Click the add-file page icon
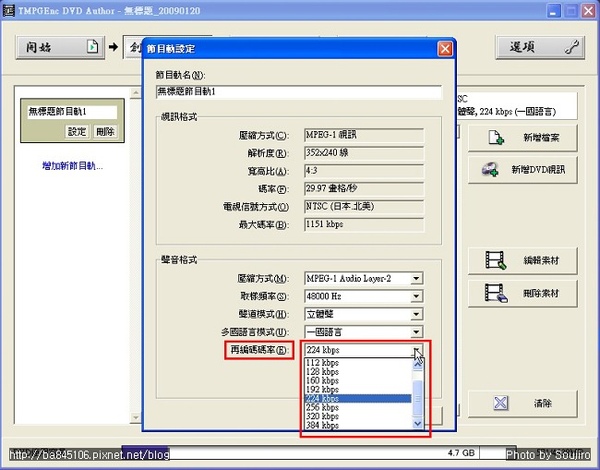Screen dimensions: 600x470 [x=496, y=138]
